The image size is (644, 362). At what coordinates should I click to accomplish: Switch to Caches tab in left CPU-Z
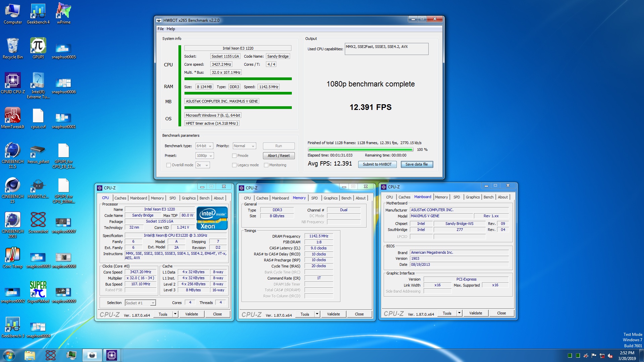pos(120,198)
